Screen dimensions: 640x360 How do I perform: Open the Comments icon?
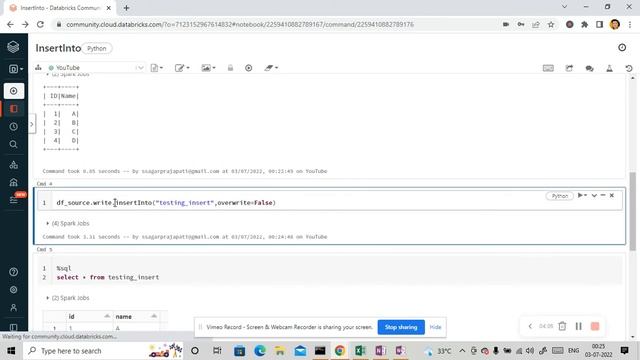tap(589, 68)
